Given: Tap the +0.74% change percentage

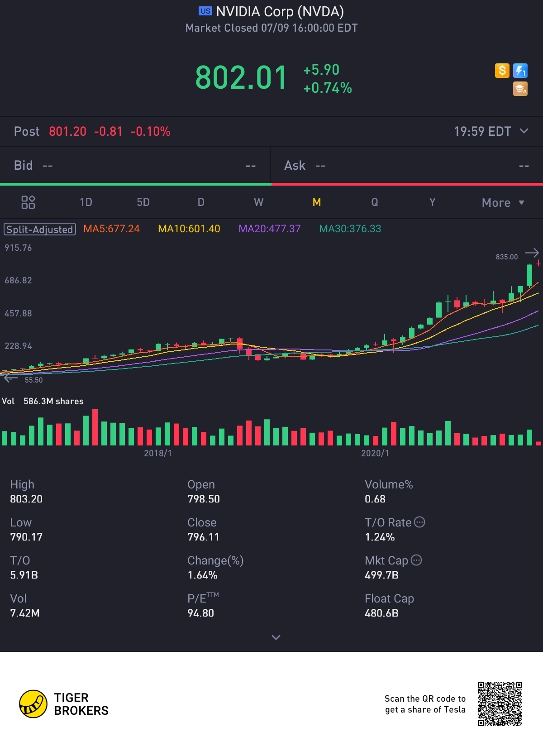Looking at the screenshot, I should (x=328, y=88).
